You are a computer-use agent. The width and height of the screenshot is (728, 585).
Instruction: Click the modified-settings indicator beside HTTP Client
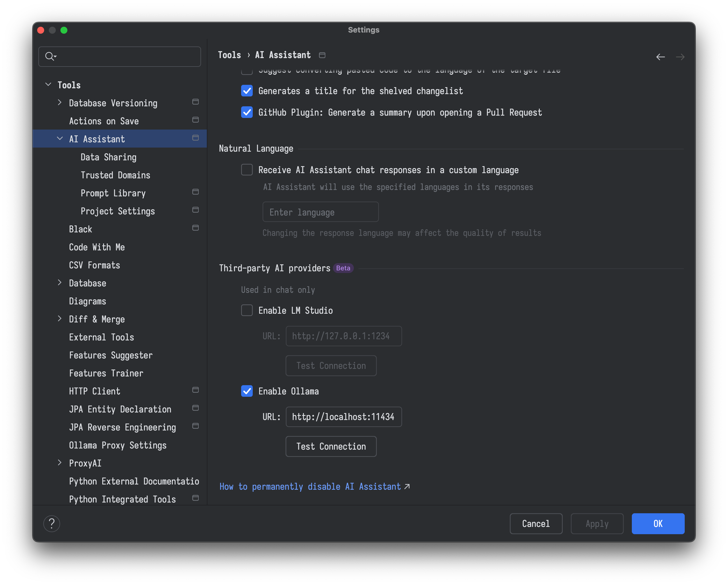pyautogui.click(x=196, y=390)
